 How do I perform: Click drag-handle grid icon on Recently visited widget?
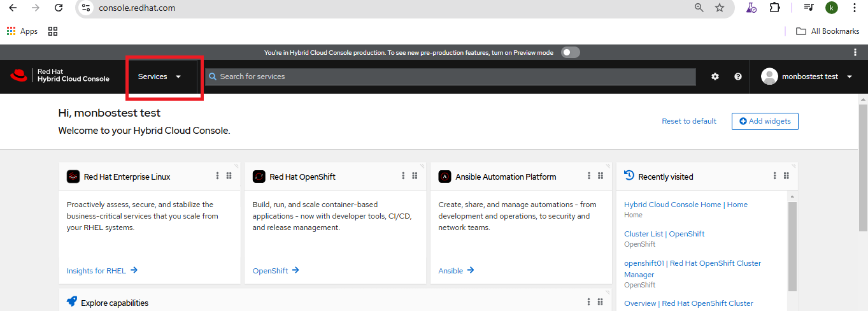coord(786,176)
